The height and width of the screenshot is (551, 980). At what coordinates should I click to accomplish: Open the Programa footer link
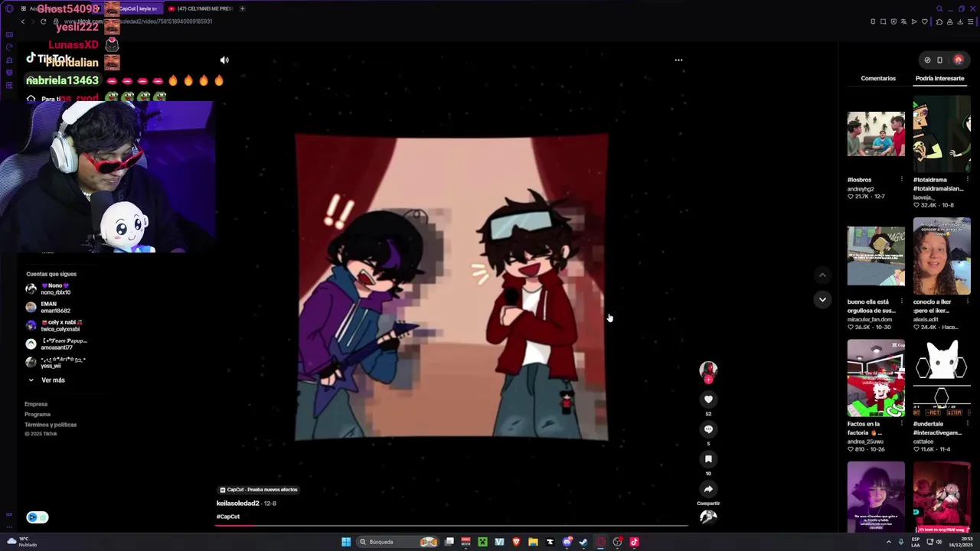38,415
